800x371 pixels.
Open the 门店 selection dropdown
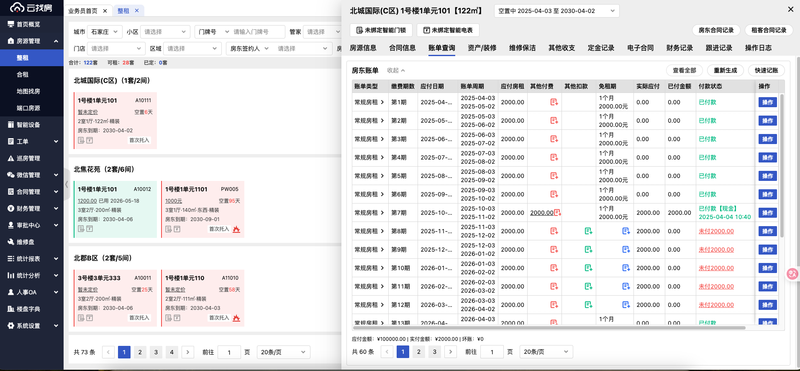click(116, 48)
